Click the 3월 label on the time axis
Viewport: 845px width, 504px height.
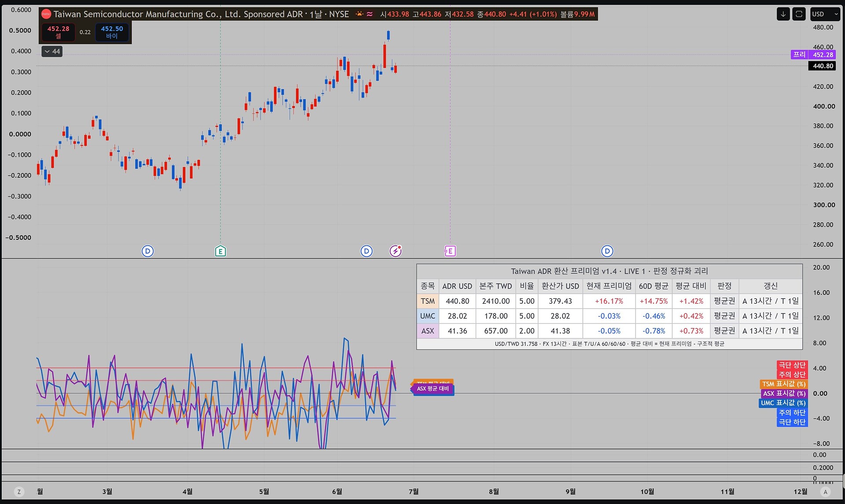[x=107, y=491]
